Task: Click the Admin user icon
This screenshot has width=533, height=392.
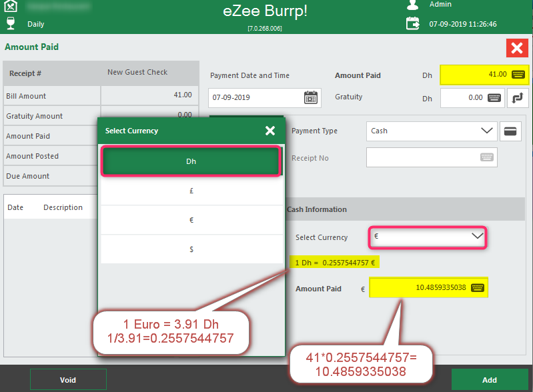Action: point(412,5)
